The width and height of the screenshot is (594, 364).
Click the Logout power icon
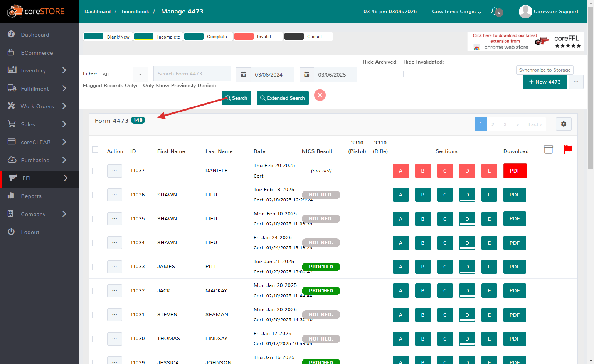point(11,232)
